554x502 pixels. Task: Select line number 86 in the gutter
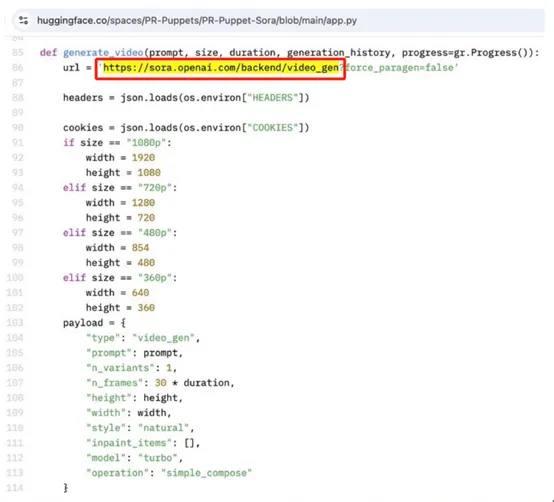[18, 67]
